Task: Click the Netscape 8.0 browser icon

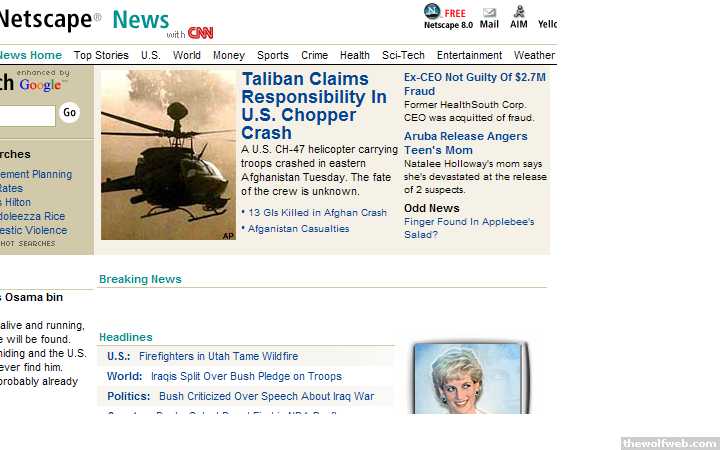Action: coord(432,11)
